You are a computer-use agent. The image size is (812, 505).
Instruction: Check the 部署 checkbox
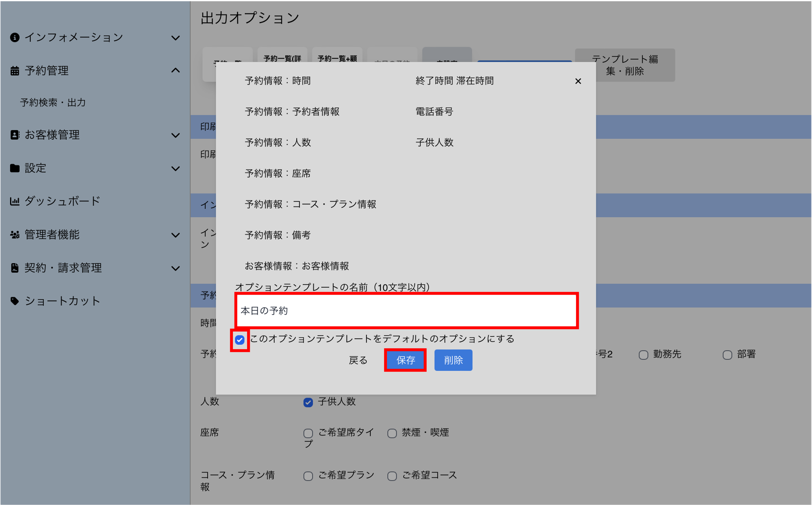click(x=727, y=355)
